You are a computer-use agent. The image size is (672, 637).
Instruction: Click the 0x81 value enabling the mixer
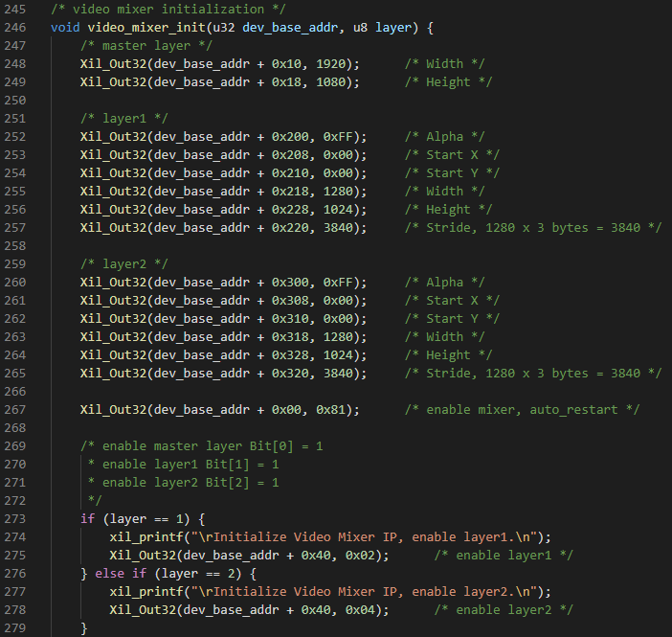click(x=331, y=410)
